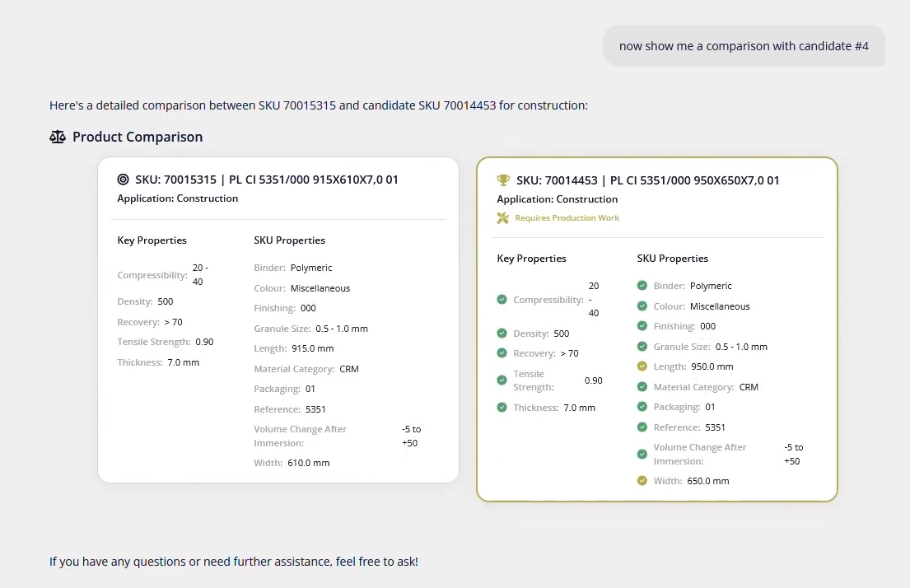This screenshot has height=588, width=910.
Task: Click the green check icon beside Tensile Strength
Action: [x=502, y=380]
